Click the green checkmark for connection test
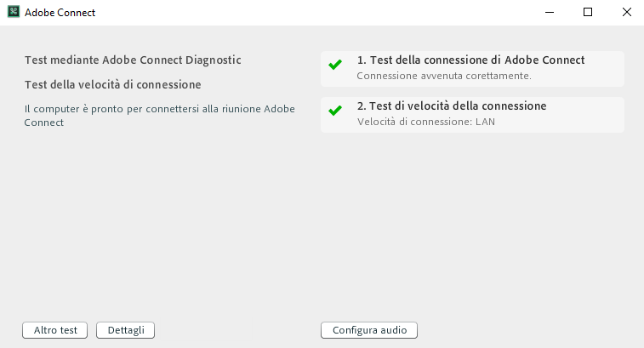The height and width of the screenshot is (348, 644). coord(335,65)
